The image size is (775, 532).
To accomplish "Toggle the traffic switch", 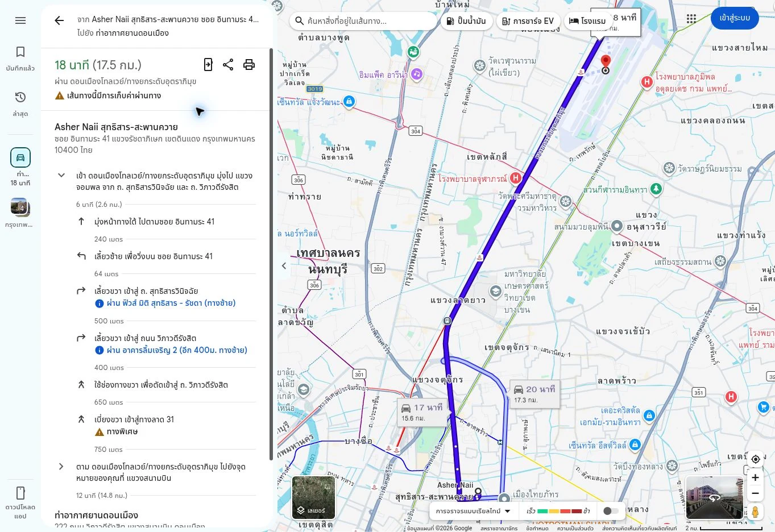I will tap(611, 511).
